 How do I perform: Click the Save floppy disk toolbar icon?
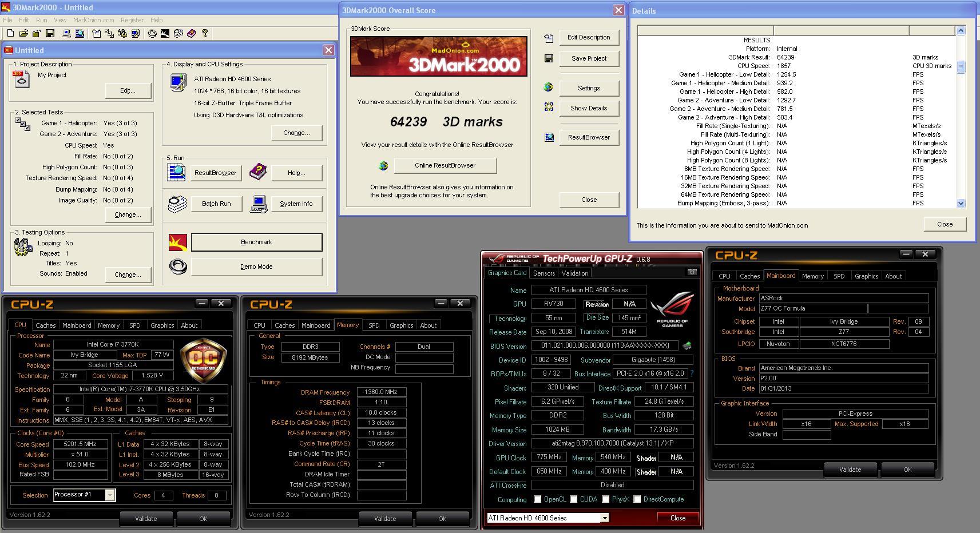click(x=50, y=34)
